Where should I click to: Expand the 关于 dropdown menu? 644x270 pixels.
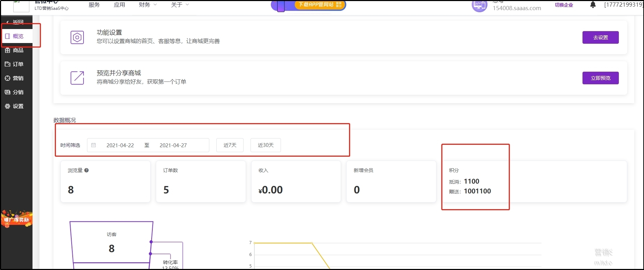[180, 5]
